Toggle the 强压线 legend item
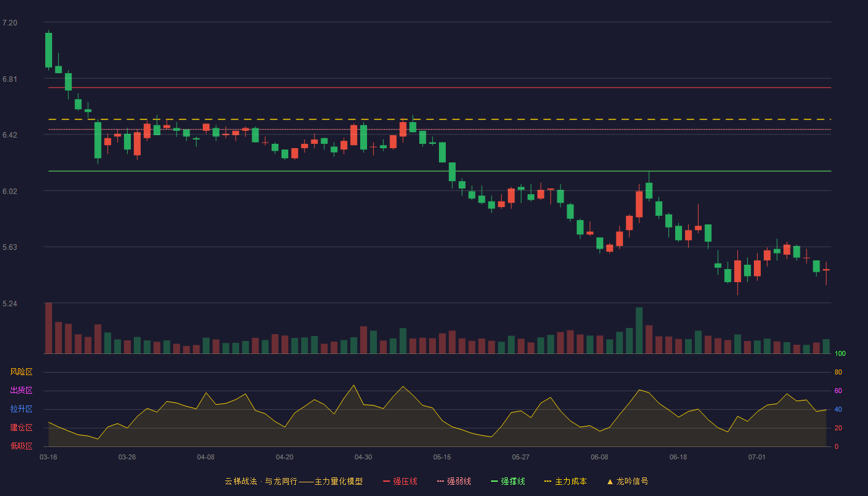The height and width of the screenshot is (496, 868). click(400, 481)
